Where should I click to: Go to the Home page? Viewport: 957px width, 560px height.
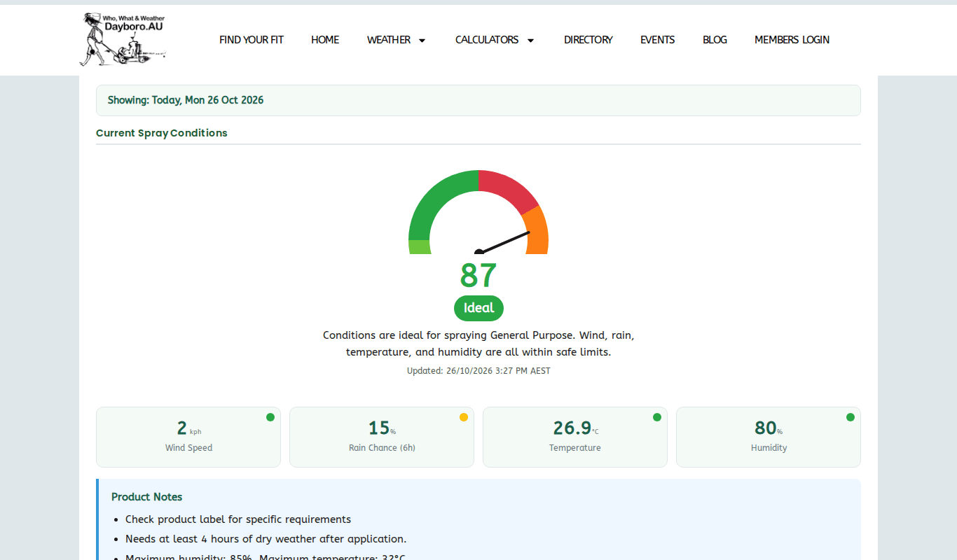[x=325, y=40]
